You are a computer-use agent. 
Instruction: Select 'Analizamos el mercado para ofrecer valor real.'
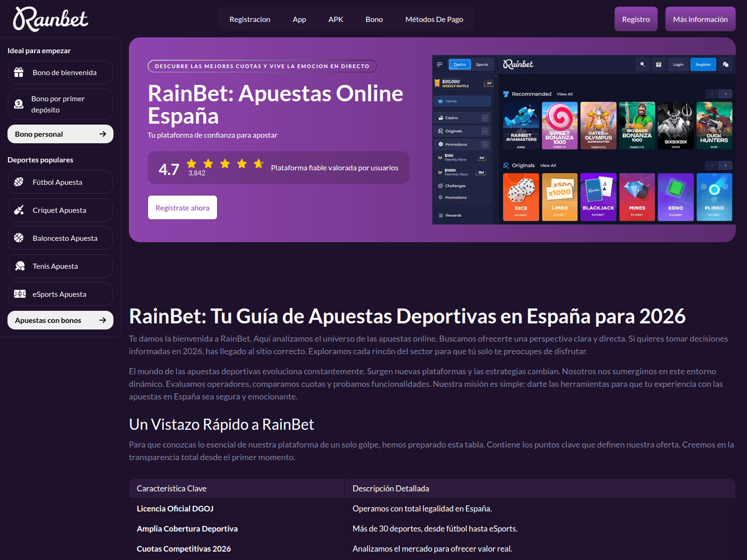(432, 549)
